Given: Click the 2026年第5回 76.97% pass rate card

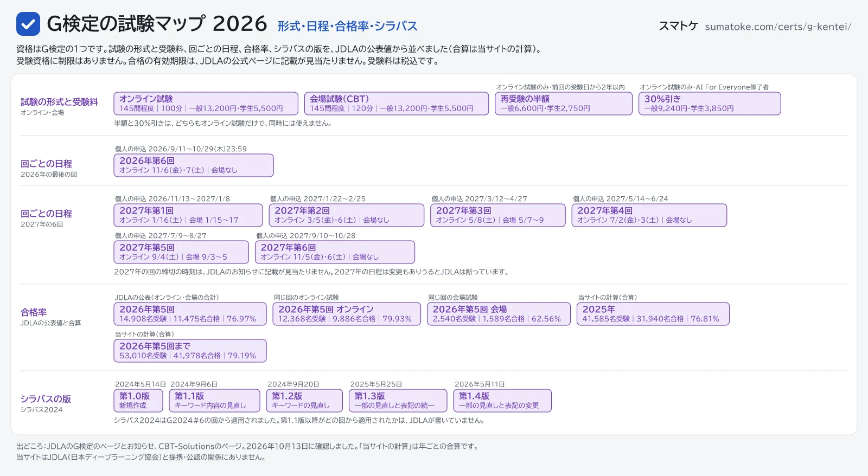Looking at the screenshot, I should coord(190,314).
